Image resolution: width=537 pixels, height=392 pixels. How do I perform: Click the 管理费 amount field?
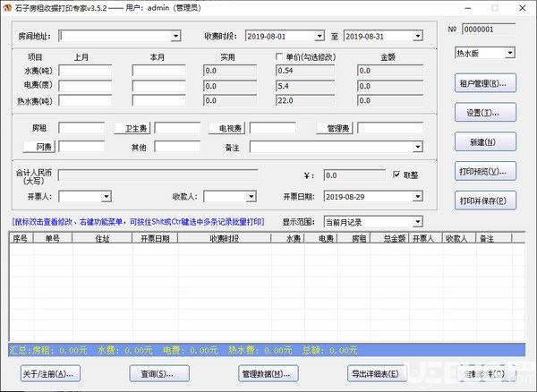(390, 128)
